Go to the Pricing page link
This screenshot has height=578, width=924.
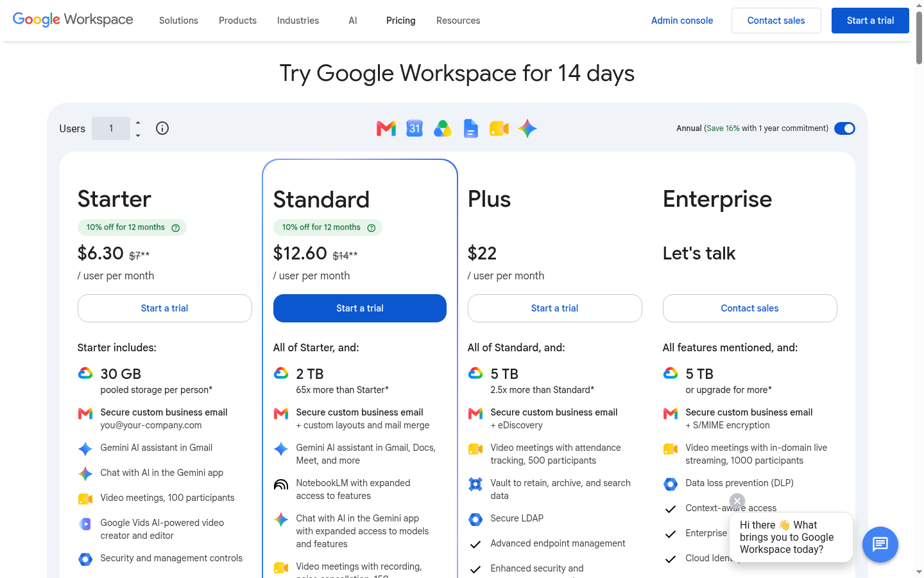click(x=401, y=21)
